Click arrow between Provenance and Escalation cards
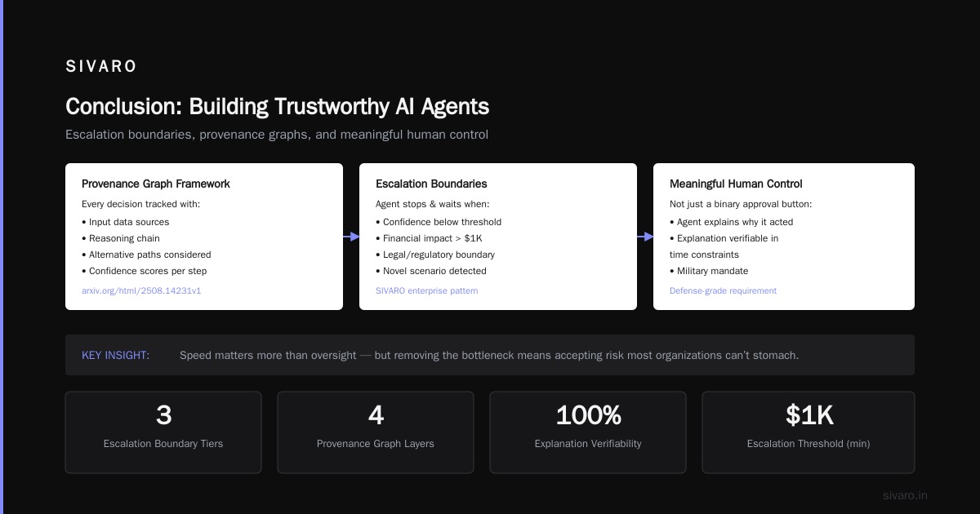The height and width of the screenshot is (514, 980). (351, 237)
